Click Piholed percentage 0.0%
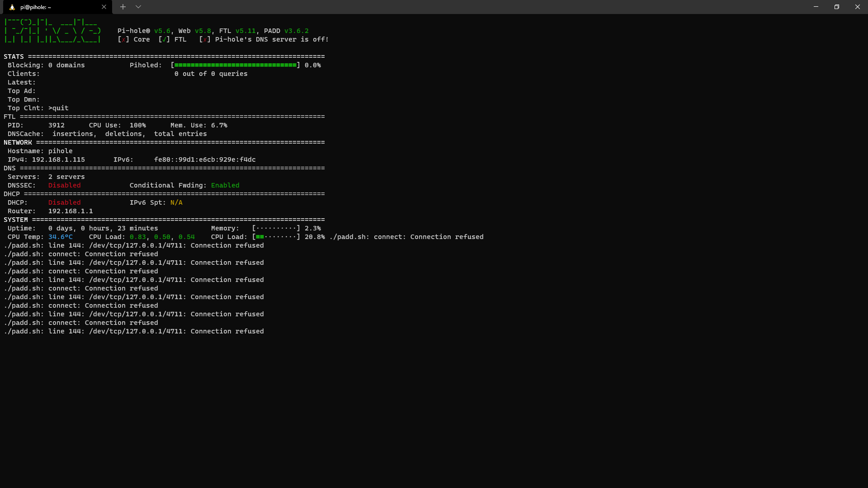 point(313,66)
